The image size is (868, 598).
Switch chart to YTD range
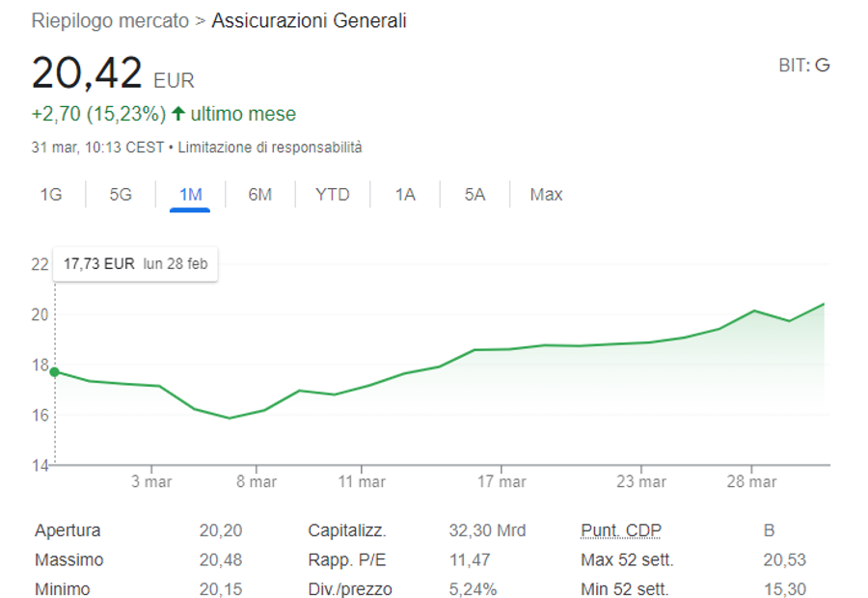(332, 195)
